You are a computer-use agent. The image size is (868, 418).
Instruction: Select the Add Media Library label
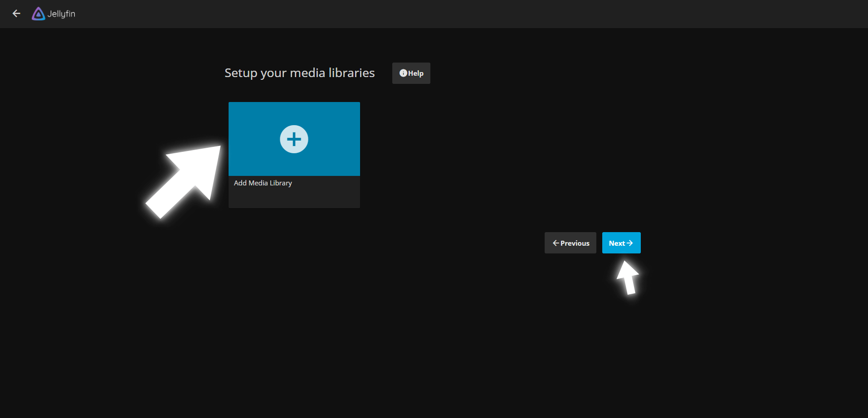tap(263, 183)
